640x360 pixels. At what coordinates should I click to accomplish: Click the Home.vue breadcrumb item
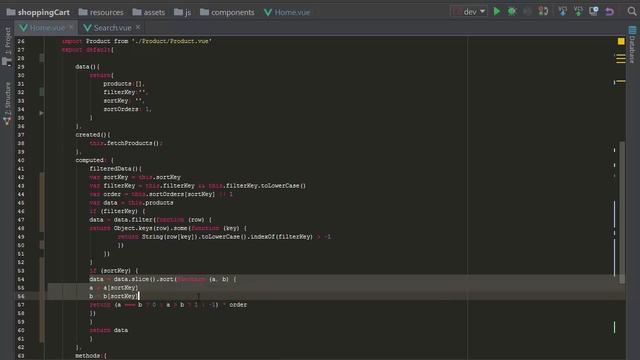pyautogui.click(x=287, y=12)
